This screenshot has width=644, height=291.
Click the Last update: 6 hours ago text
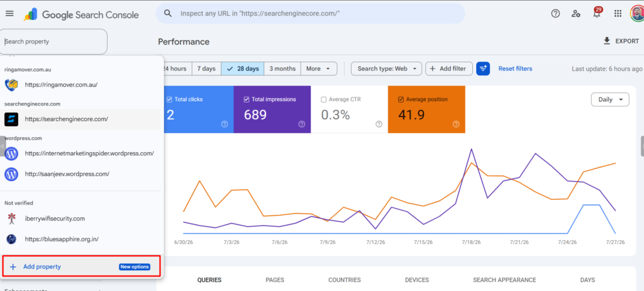(x=607, y=69)
